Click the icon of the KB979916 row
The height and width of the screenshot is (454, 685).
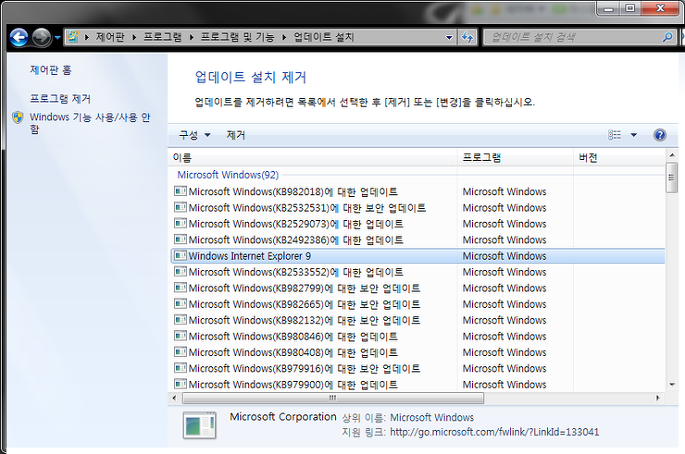(180, 367)
